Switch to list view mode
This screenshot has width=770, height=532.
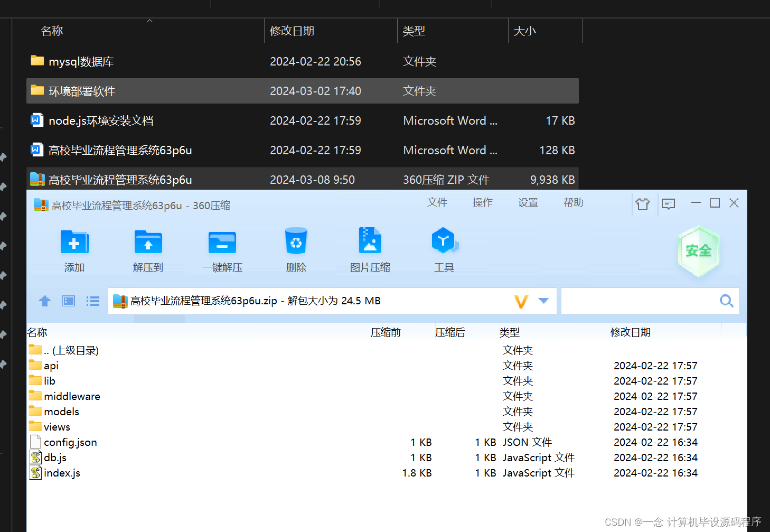[x=92, y=301]
